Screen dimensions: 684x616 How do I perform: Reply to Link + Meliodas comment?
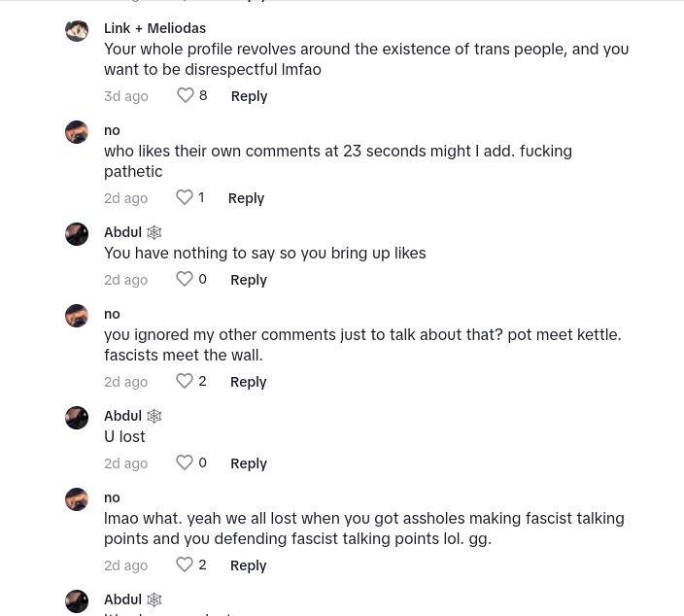click(x=249, y=96)
